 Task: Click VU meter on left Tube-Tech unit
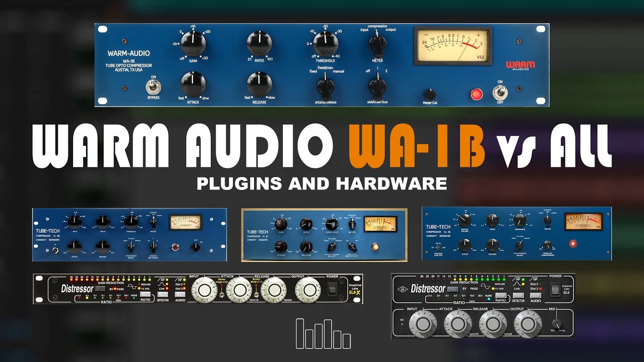pyautogui.click(x=185, y=222)
